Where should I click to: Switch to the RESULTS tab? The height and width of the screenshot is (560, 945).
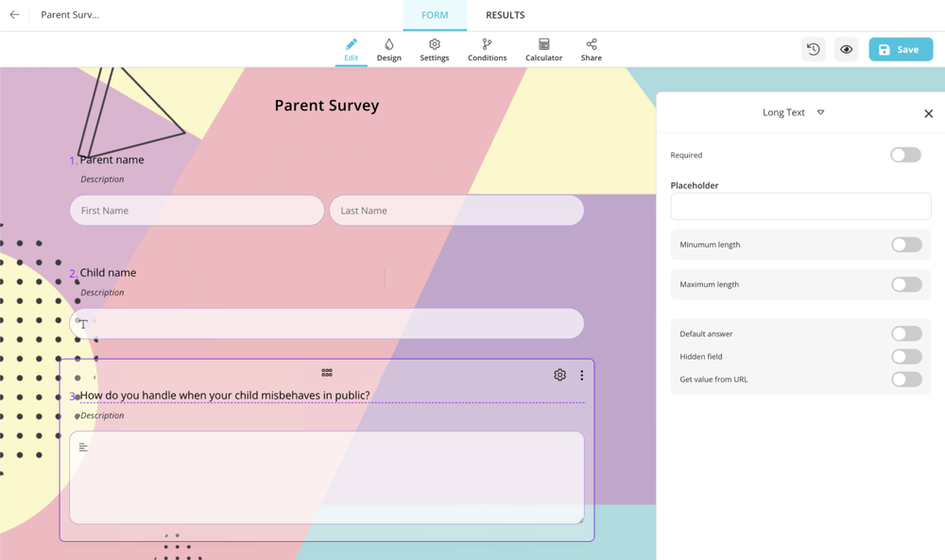tap(505, 15)
